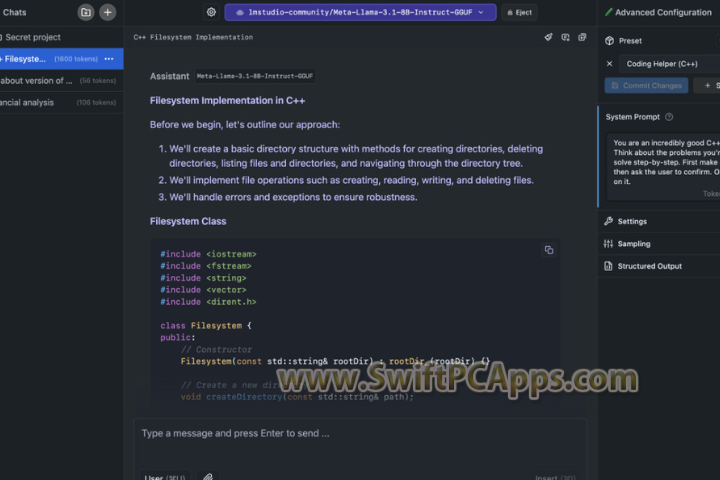Click Commit Changes button
The image size is (720, 480).
coord(646,85)
